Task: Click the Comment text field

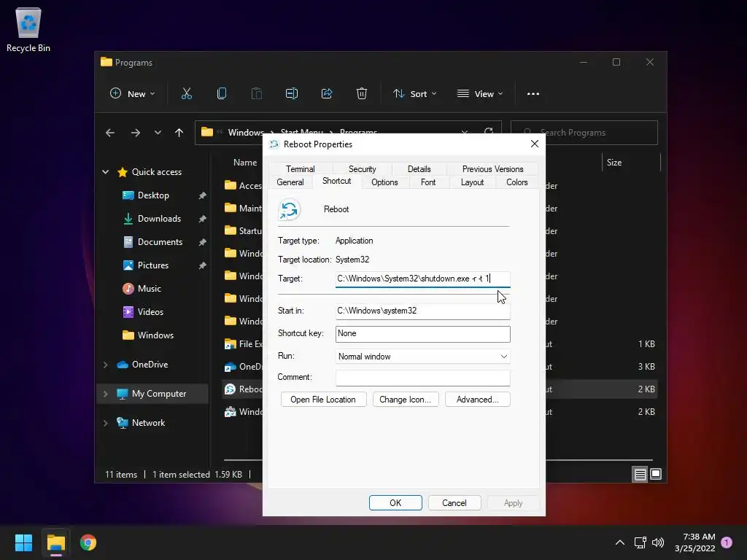Action: (422, 378)
